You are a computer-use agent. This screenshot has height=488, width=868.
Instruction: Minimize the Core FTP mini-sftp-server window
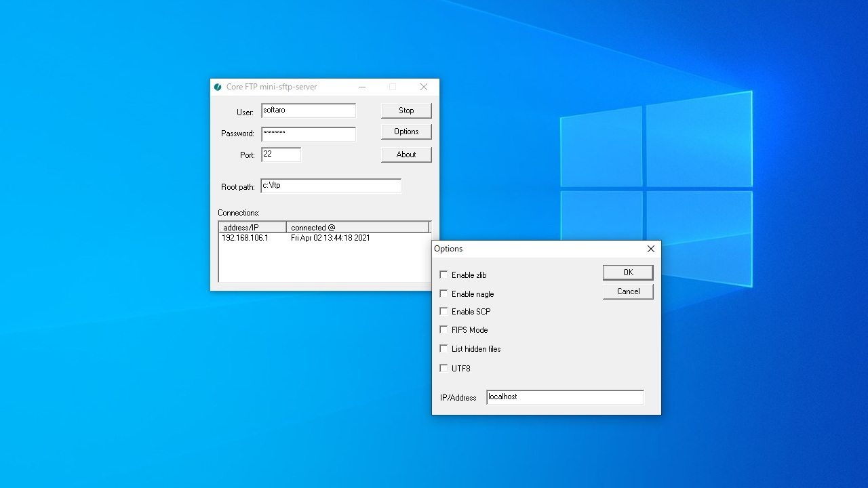tap(362, 87)
